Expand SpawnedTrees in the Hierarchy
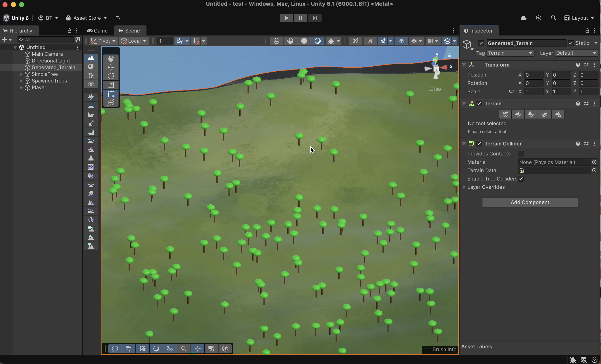The height and width of the screenshot is (364, 601). [x=21, y=81]
